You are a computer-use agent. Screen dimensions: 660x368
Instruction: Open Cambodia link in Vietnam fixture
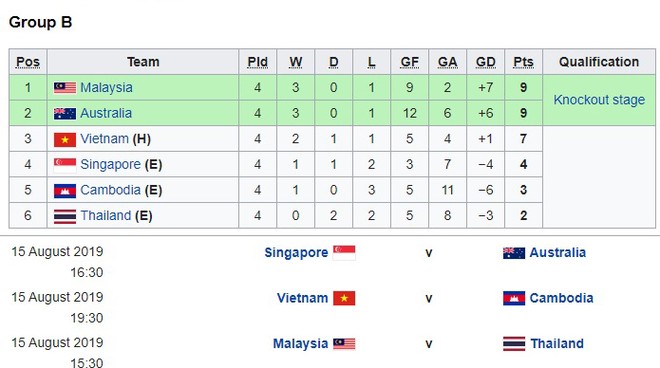(x=561, y=298)
